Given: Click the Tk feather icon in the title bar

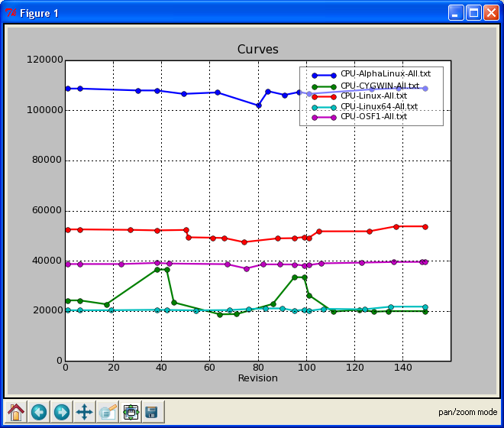Looking at the screenshot, I should click(x=11, y=13).
